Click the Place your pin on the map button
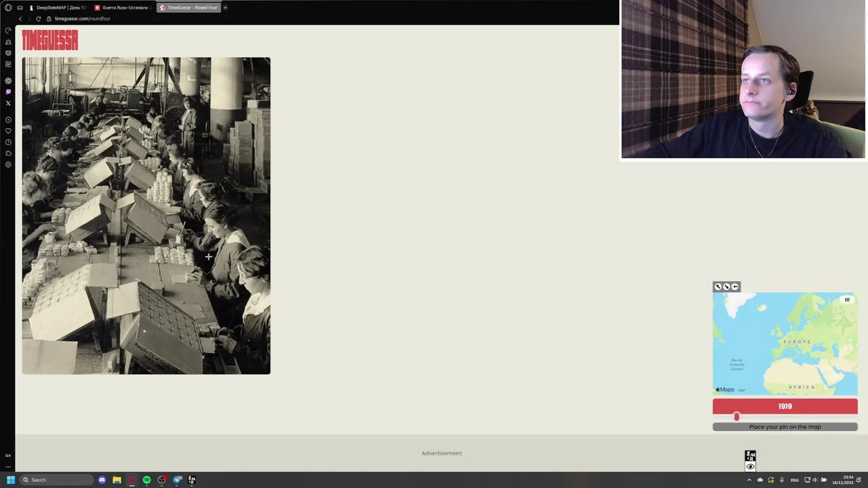Screen dimensions: 868x488 click(x=785, y=427)
